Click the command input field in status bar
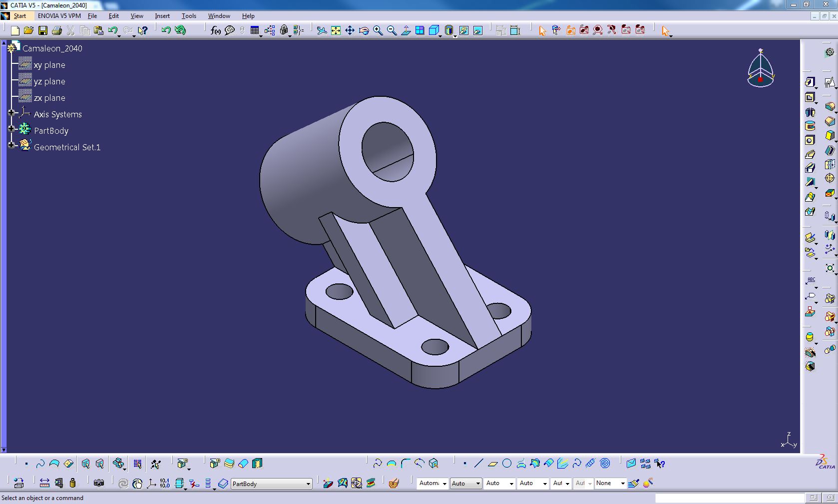Screen dimensions: 838x504 [x=730, y=498]
